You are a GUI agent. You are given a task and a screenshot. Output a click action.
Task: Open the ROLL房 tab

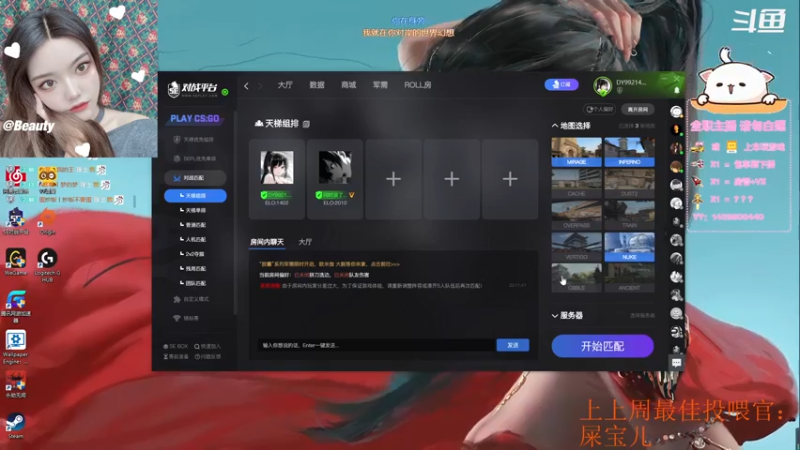click(x=417, y=85)
